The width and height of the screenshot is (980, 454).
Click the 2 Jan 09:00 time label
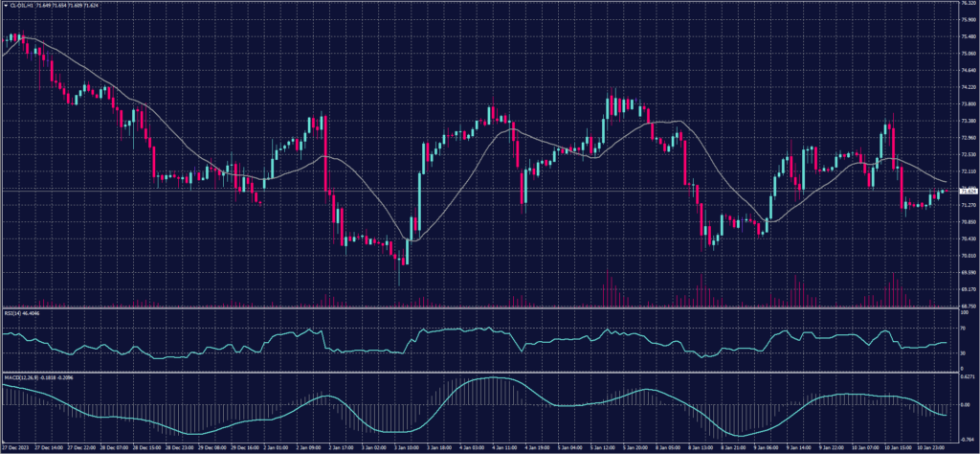pos(313,447)
